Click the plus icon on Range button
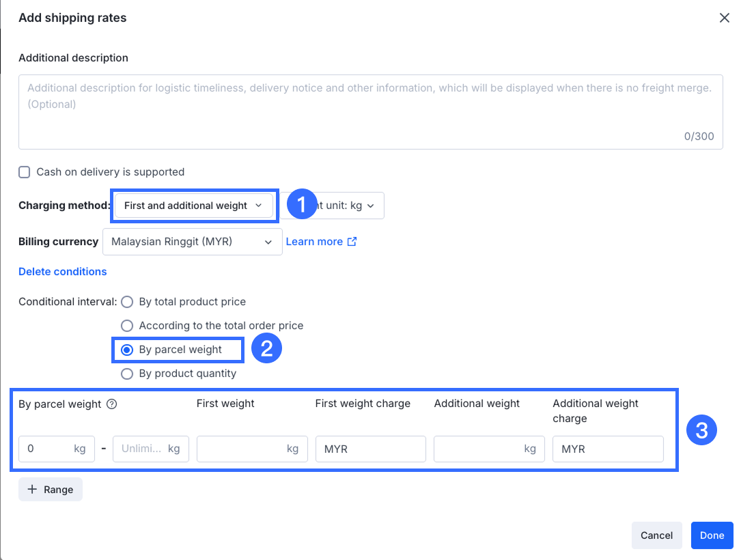 [32, 490]
